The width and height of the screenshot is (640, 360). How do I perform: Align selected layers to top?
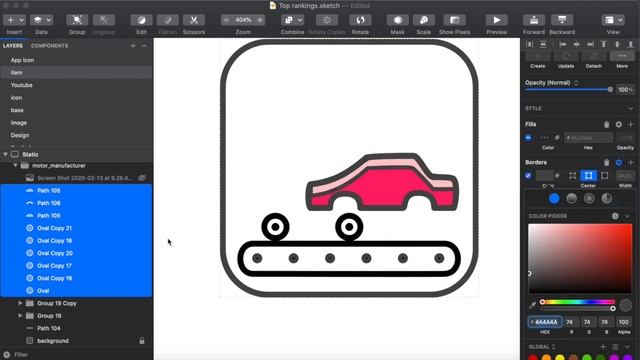[x=603, y=44]
